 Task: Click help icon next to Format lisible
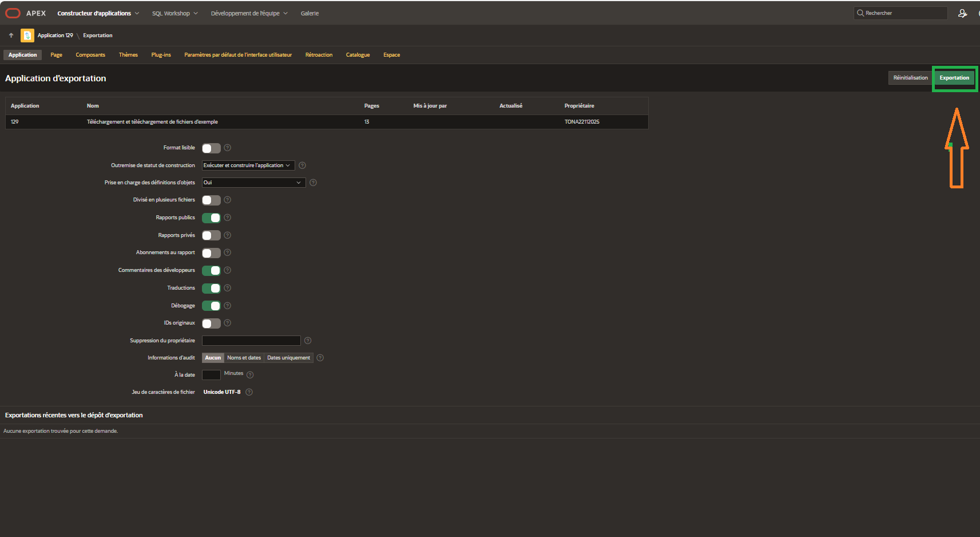coord(228,148)
